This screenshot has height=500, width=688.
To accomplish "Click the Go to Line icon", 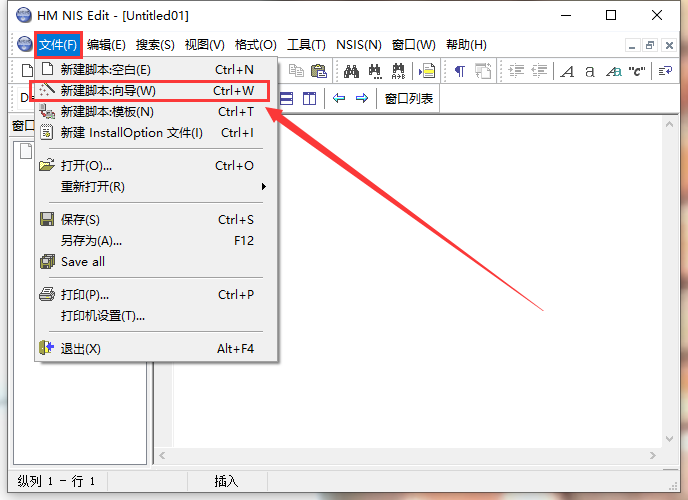I will (426, 71).
